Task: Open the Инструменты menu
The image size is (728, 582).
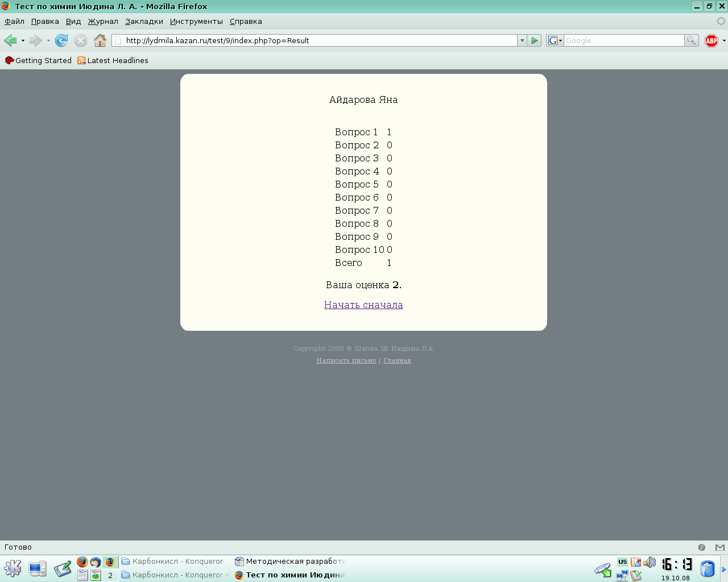Action: 196,22
